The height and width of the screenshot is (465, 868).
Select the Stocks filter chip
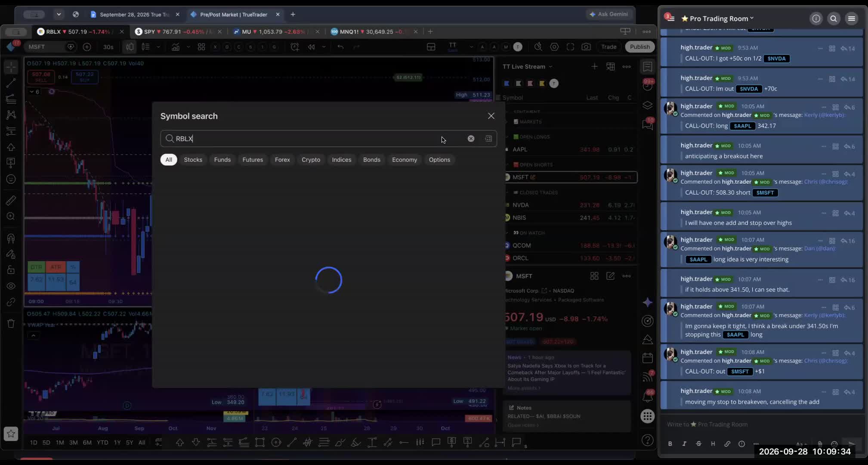193,160
